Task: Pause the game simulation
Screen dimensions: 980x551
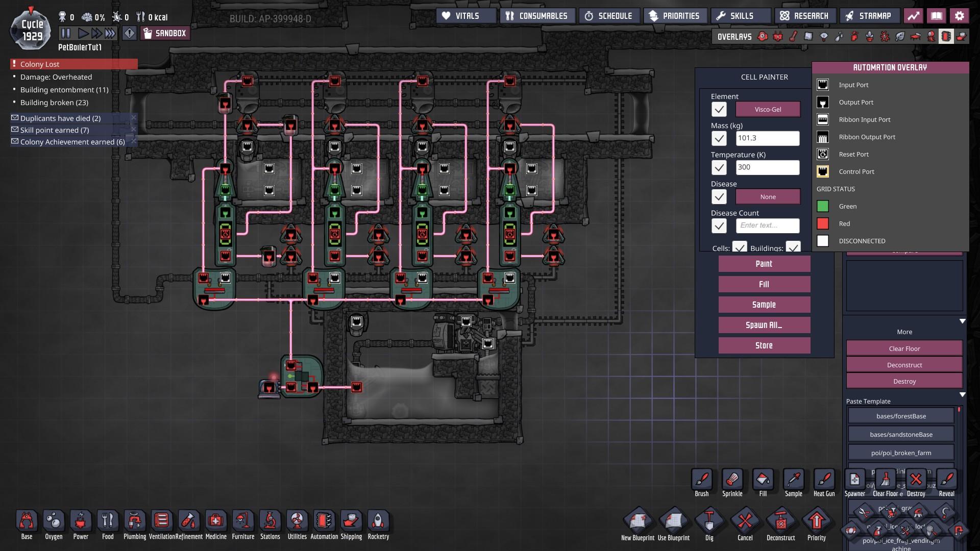Action: point(66,34)
